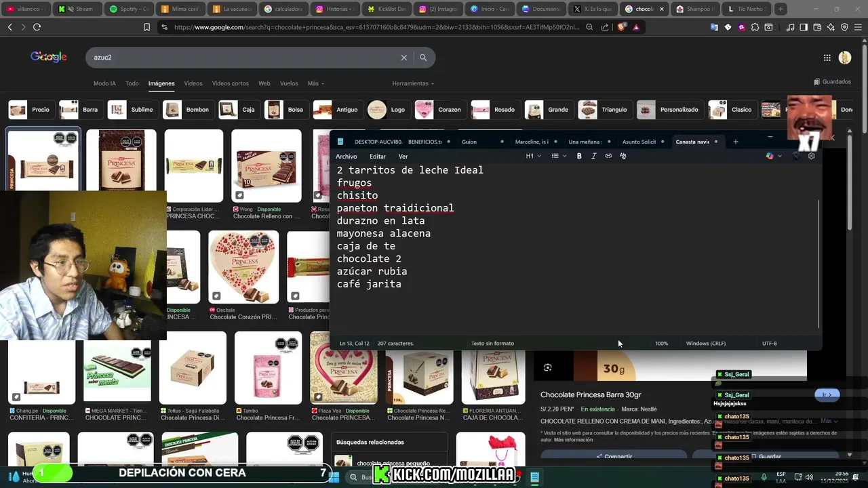Clear the Google search box text
The height and width of the screenshot is (488, 868).
(x=404, y=58)
